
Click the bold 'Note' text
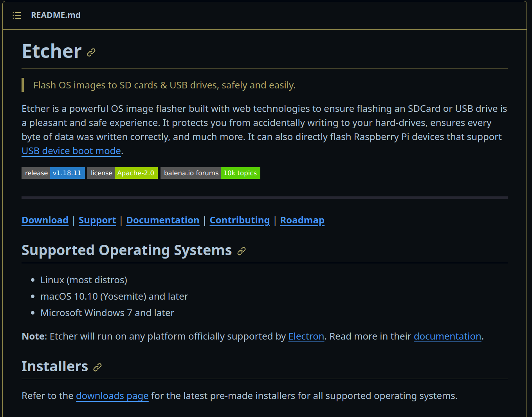(x=33, y=336)
